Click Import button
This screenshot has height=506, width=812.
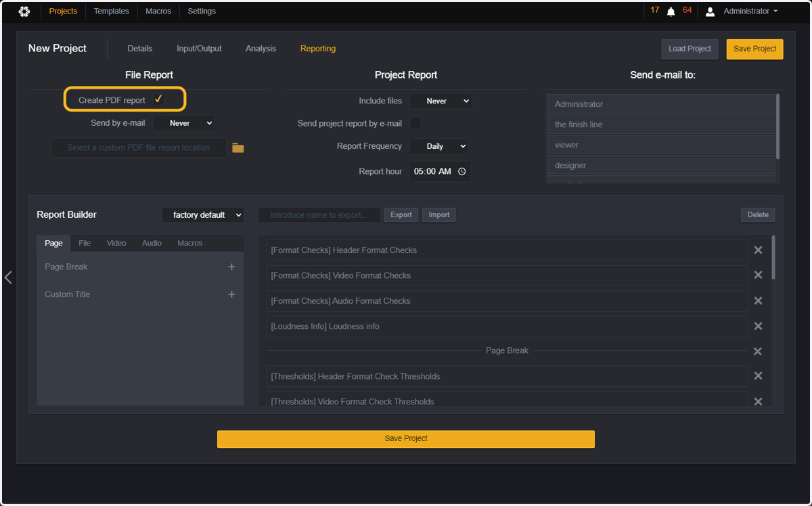(439, 214)
